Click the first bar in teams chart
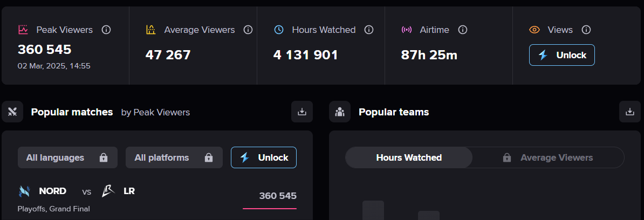The width and height of the screenshot is (644, 220). [373, 210]
